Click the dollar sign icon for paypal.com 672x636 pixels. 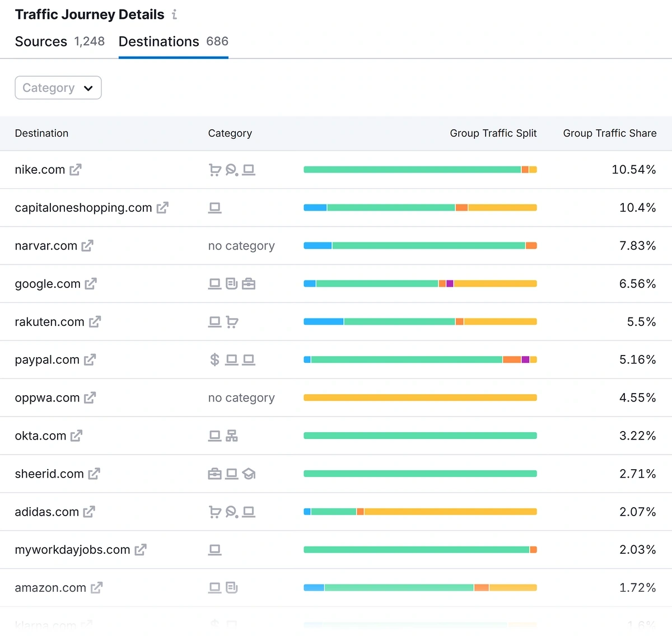[214, 360]
